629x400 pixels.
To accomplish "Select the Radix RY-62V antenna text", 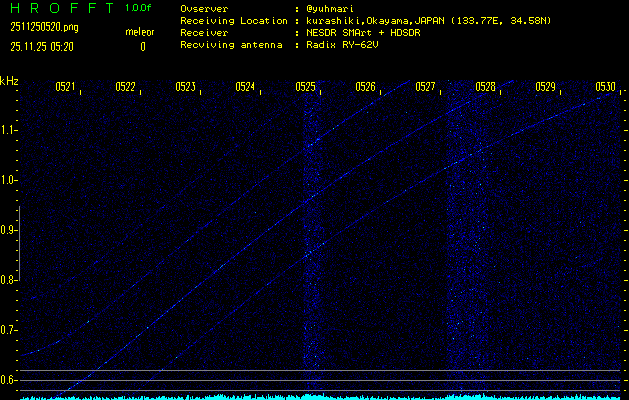I will coord(343,45).
